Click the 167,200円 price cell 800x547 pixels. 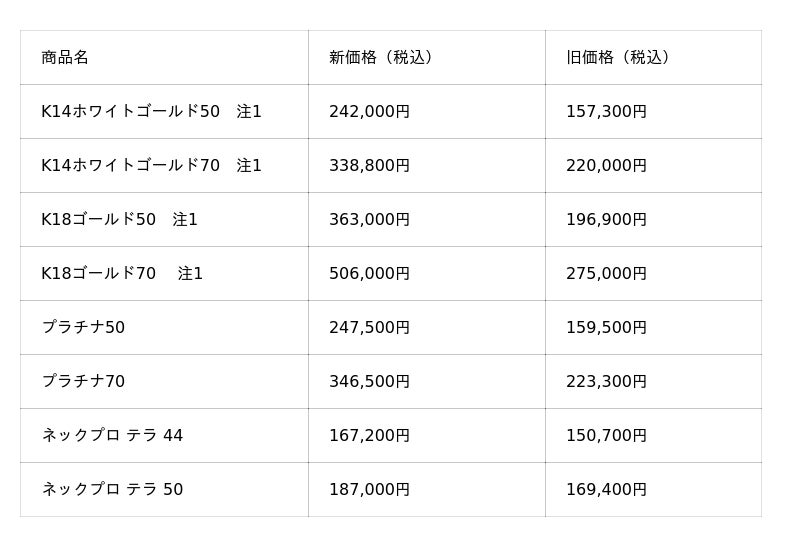point(369,436)
